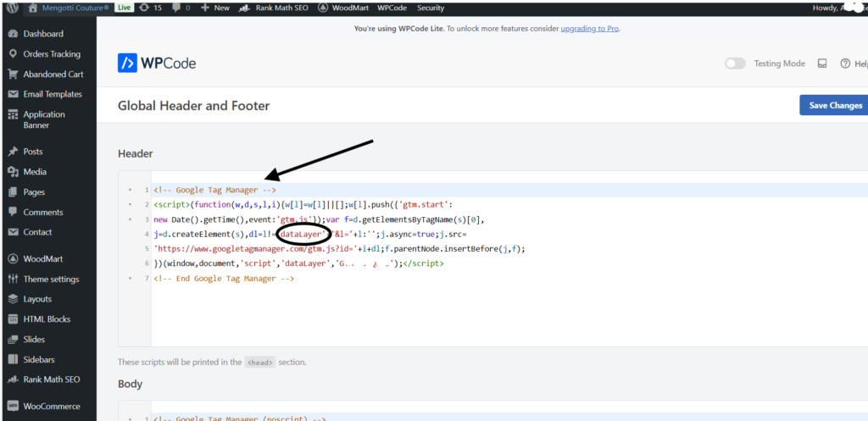The image size is (868, 421).
Task: Click the Posts pushpin icon
Action: click(x=14, y=152)
